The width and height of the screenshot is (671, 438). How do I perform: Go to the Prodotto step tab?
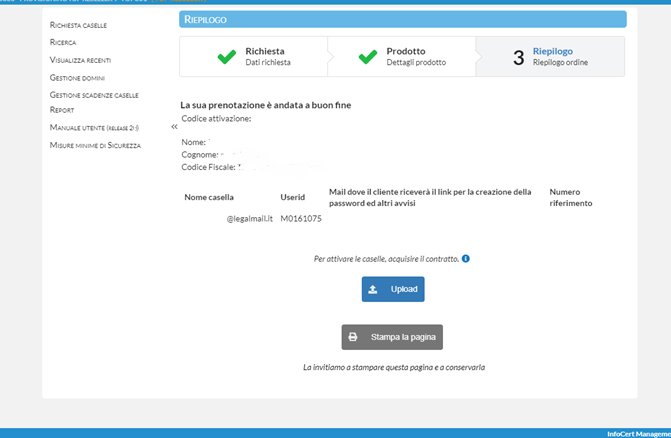coord(406,56)
